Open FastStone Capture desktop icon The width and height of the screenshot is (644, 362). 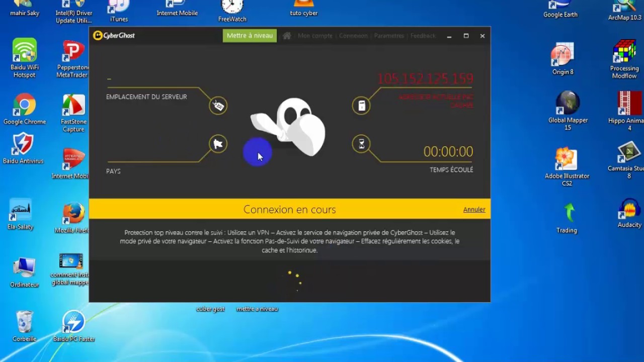74,113
